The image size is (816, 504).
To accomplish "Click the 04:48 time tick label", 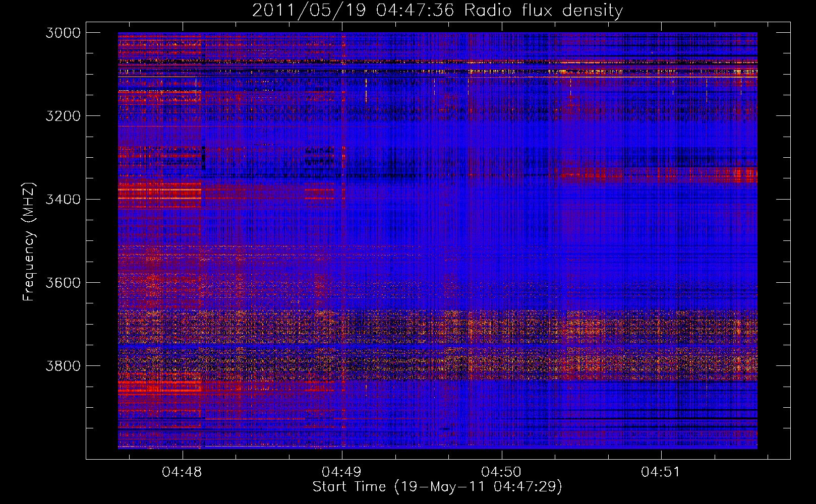I will [x=182, y=472].
